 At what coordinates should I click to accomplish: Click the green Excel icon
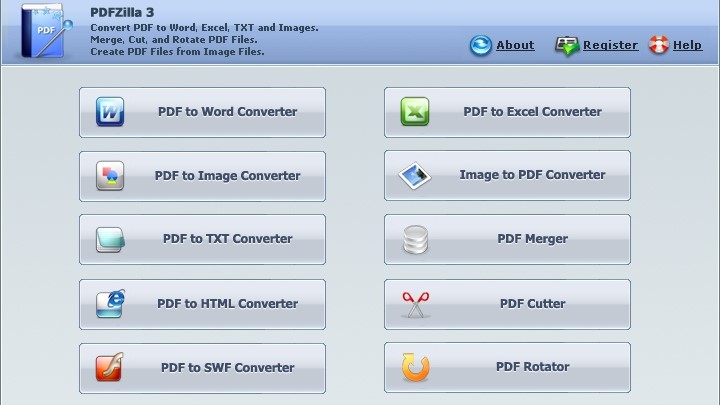pyautogui.click(x=415, y=112)
